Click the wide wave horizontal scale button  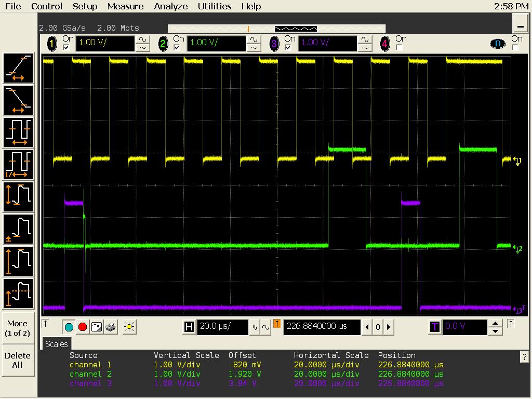tap(265, 327)
